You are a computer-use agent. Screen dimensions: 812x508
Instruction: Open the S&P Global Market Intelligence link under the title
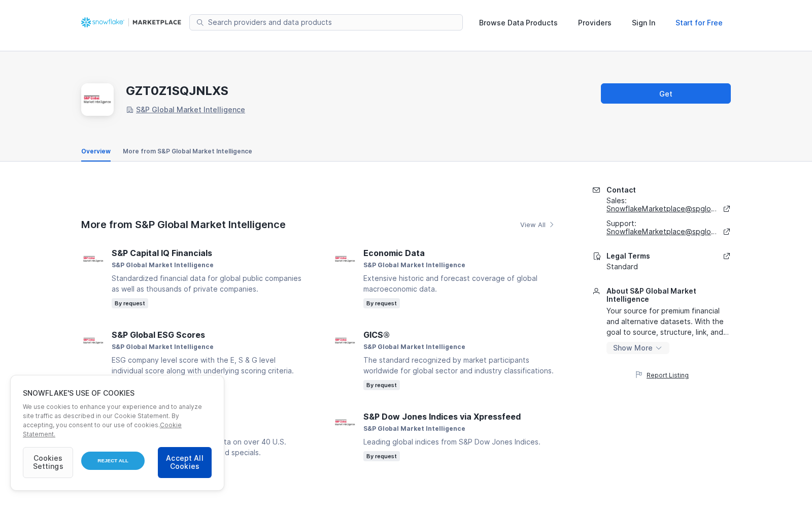pyautogui.click(x=190, y=110)
